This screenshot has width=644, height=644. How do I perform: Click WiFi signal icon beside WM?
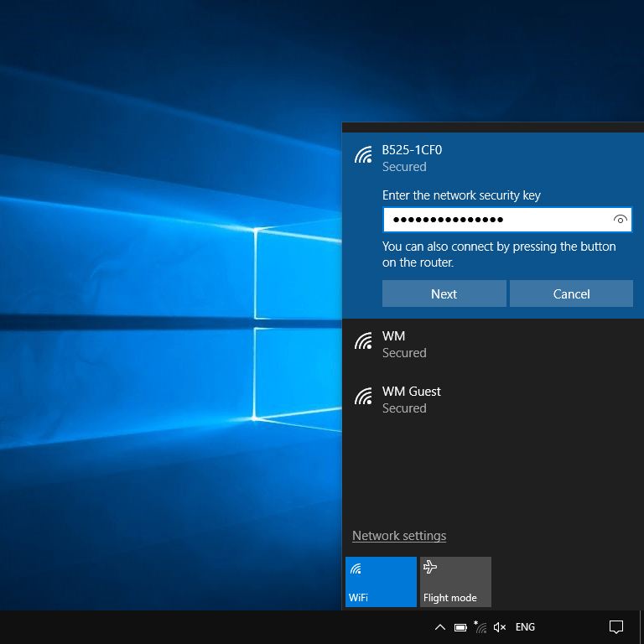click(363, 341)
